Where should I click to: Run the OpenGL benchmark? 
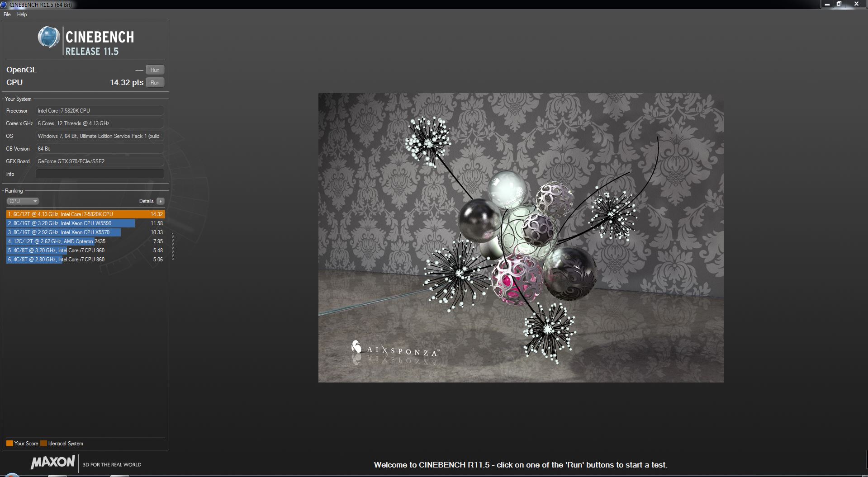pyautogui.click(x=155, y=70)
